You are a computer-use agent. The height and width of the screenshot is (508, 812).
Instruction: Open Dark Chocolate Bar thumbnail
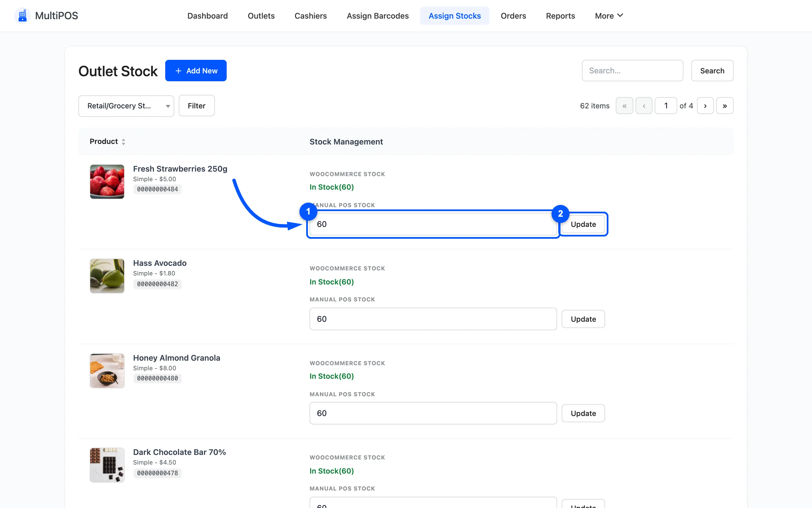pyautogui.click(x=107, y=465)
